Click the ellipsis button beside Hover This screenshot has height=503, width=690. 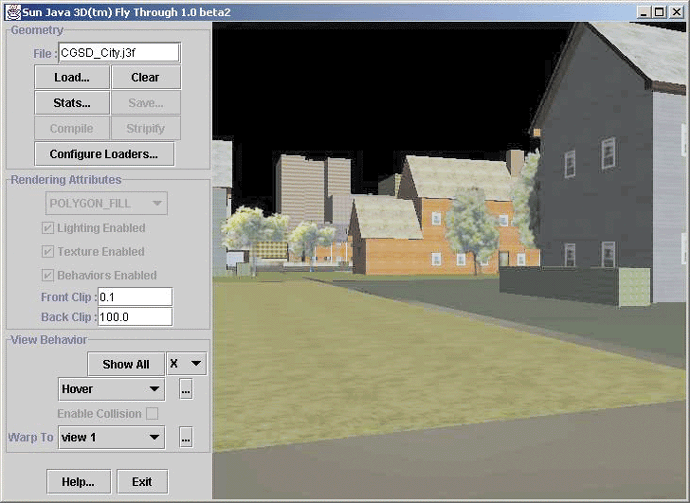(x=185, y=389)
